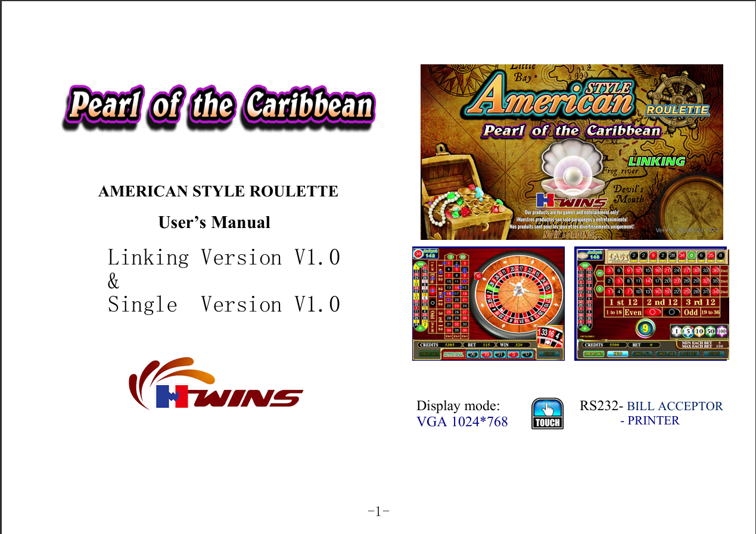Click the START button in the wheel screenshot
This screenshot has width=756, height=534.
click(x=549, y=354)
